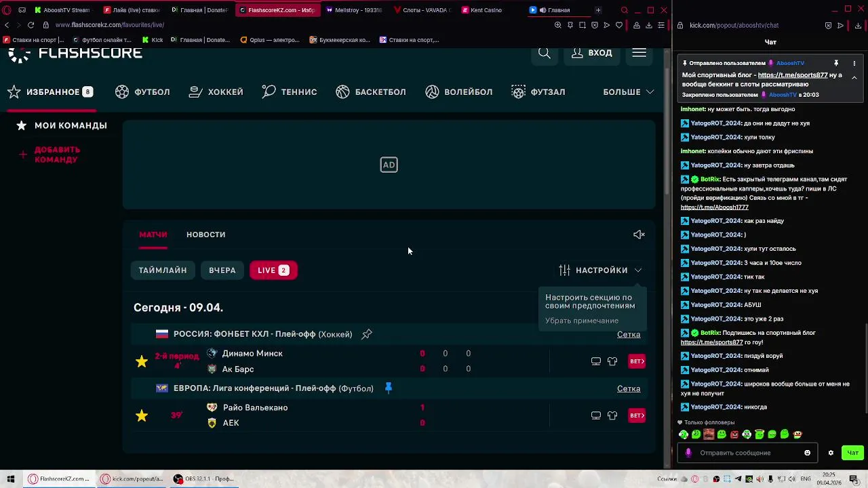Open Qplus bookmark in bookmarks bar
The image size is (868, 488).
270,40
